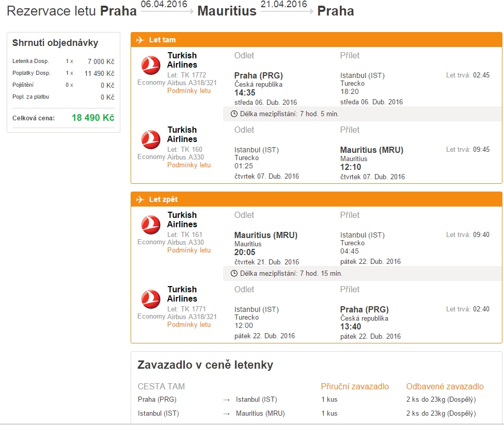Click departure time 01:25 from Istanbul
The height and width of the screenshot is (425, 504).
pyautogui.click(x=244, y=166)
